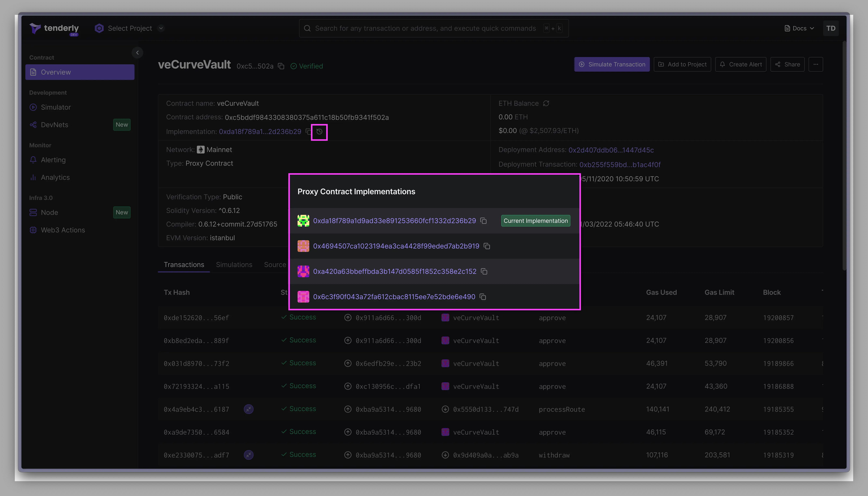Open sender address 0xc130956c...dfa1
Image resolution: width=868 pixels, height=496 pixels.
click(x=388, y=386)
